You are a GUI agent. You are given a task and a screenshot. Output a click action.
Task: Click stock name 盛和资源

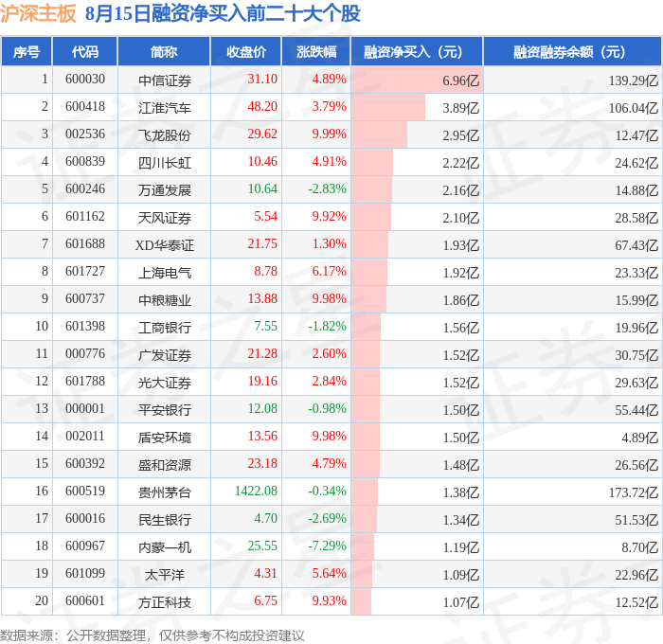click(165, 465)
